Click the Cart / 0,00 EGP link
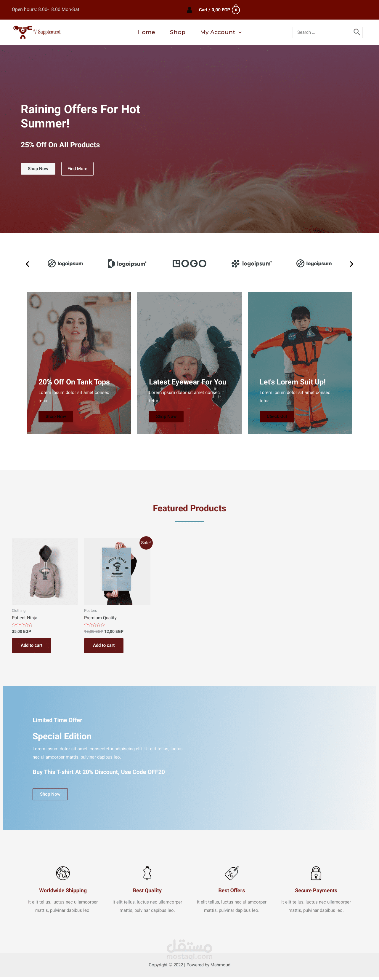Viewport: 379px width, 980px height. pos(214,10)
